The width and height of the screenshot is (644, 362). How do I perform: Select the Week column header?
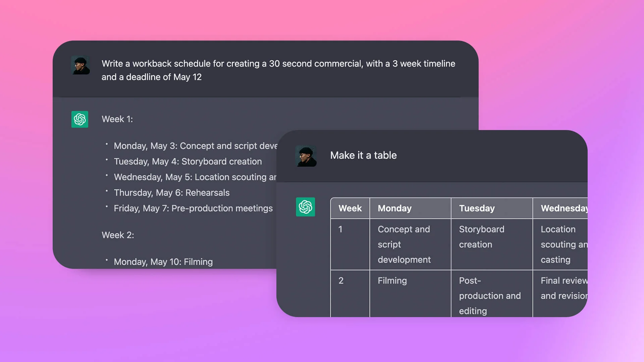tap(350, 208)
